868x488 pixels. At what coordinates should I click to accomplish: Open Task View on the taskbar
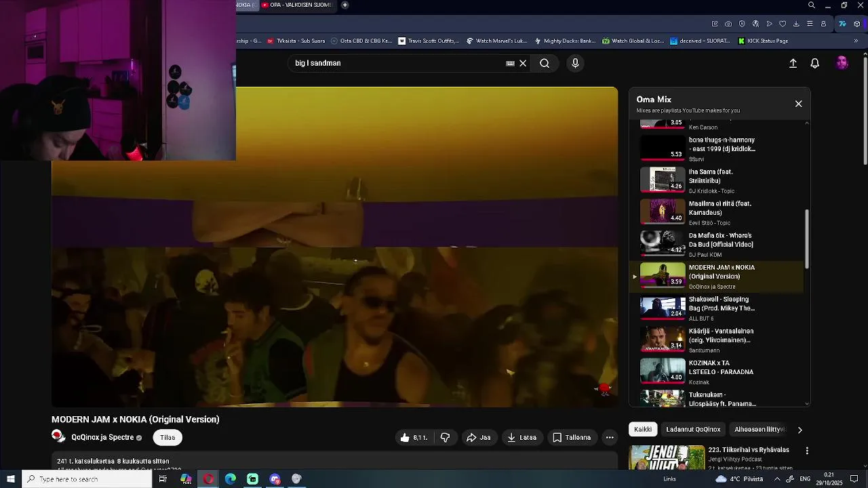point(163,479)
